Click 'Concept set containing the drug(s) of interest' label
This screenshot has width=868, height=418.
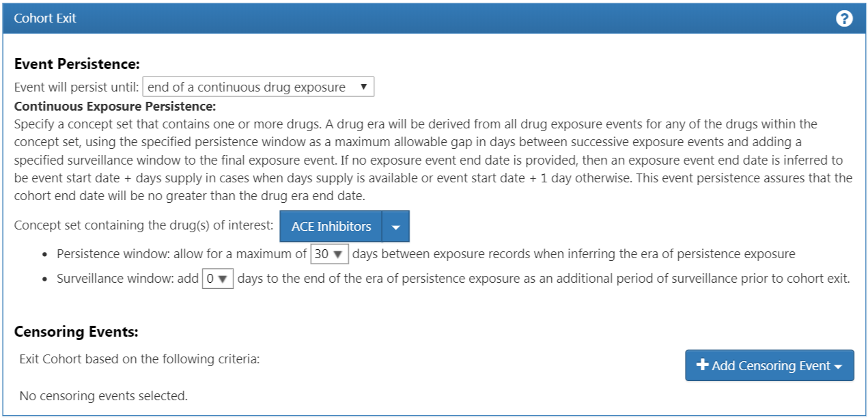coord(144,226)
